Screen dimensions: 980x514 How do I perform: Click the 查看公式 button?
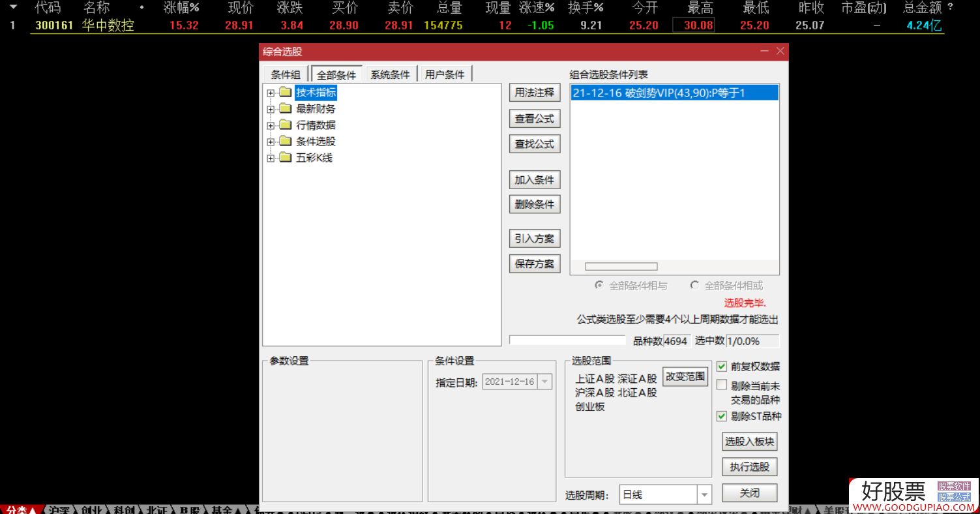535,119
